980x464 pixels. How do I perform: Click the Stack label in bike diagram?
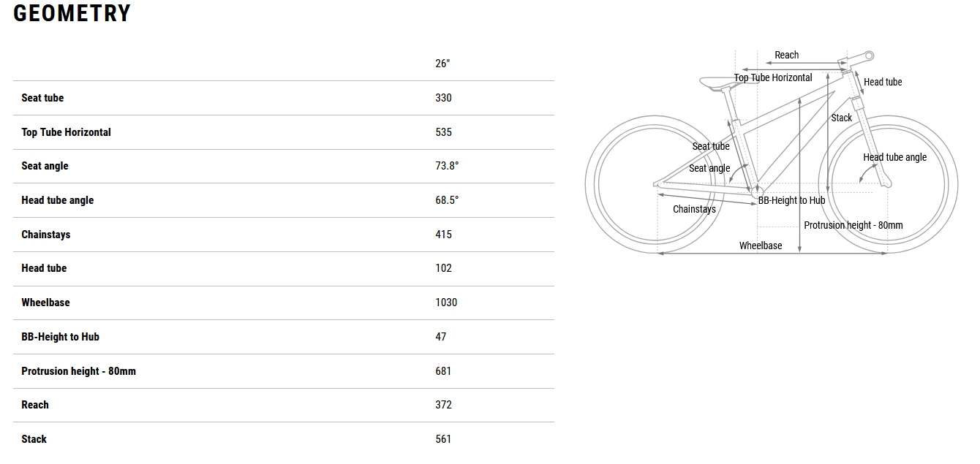click(x=842, y=118)
